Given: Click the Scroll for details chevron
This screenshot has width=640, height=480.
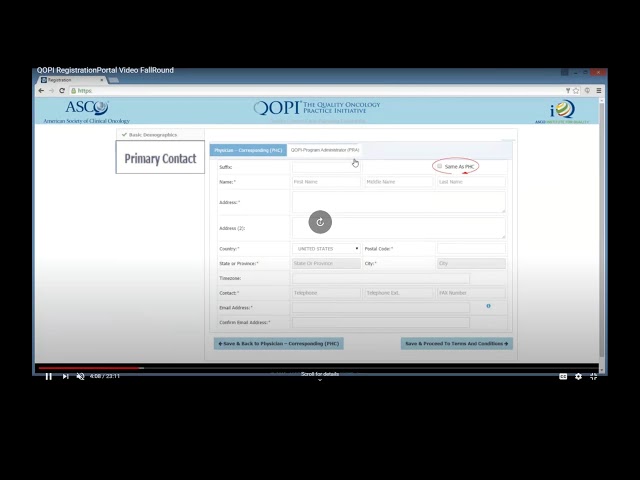Looking at the screenshot, I should pos(320,380).
